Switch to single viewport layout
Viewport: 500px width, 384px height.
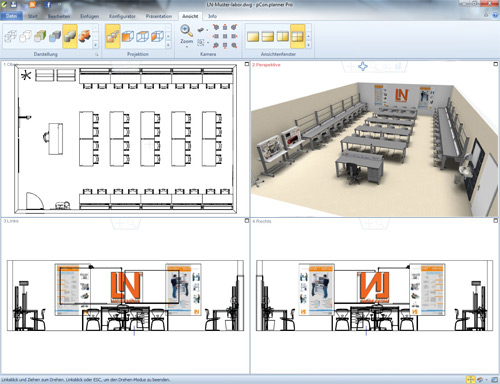[x=253, y=36]
